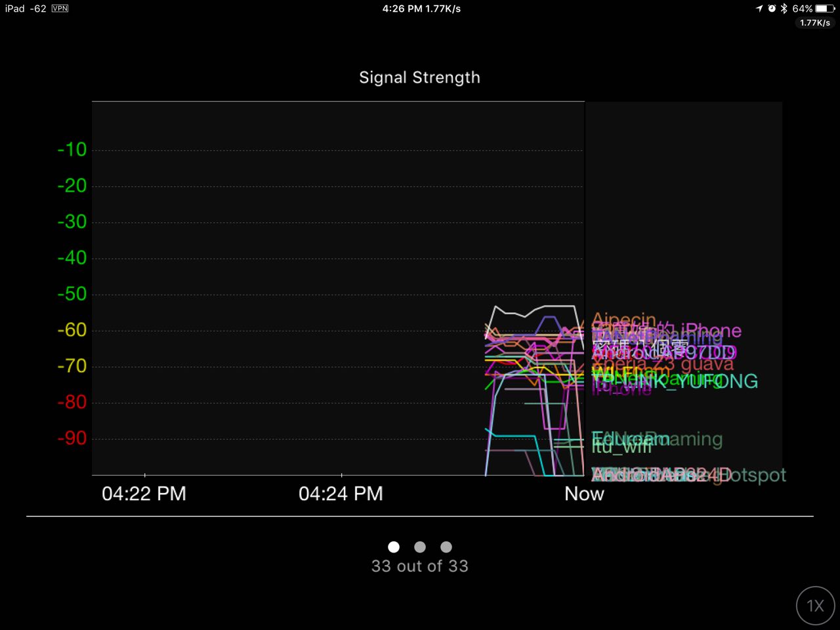Viewport: 840px width, 630px height.
Task: Tap the -50 axis label
Action: pyautogui.click(x=72, y=294)
